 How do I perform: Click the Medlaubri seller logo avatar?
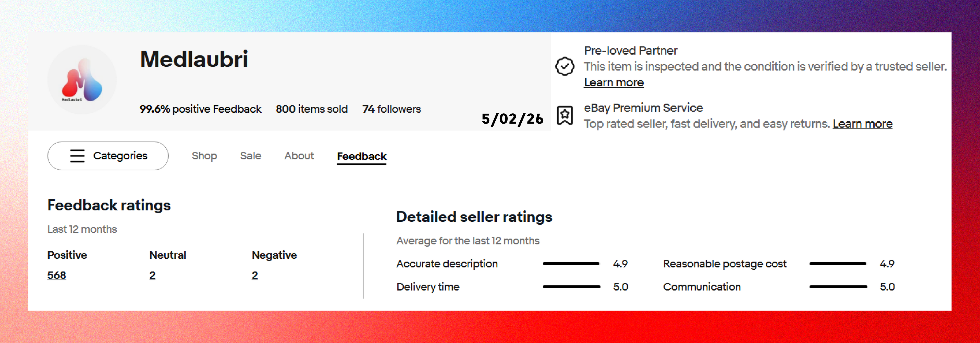[x=82, y=80]
